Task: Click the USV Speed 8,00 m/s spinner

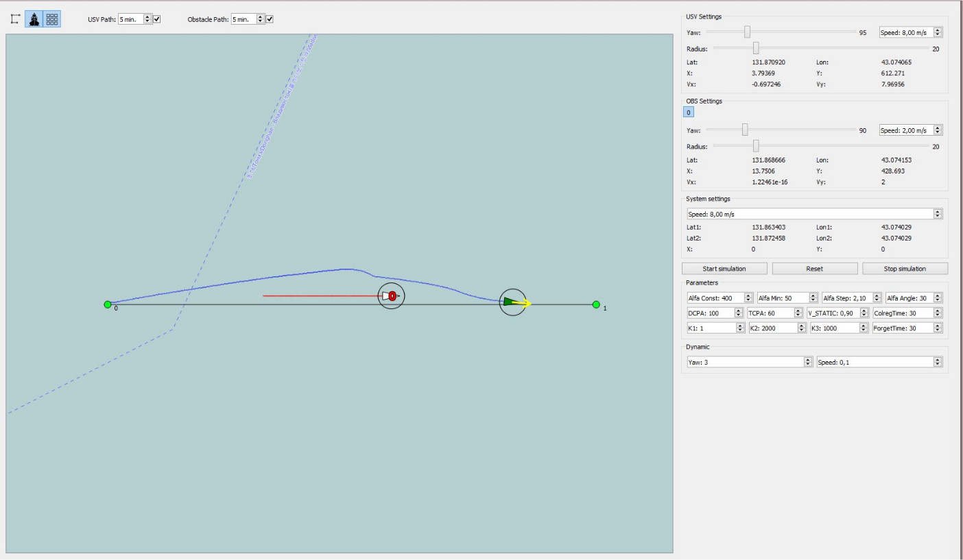Action: coord(938,32)
